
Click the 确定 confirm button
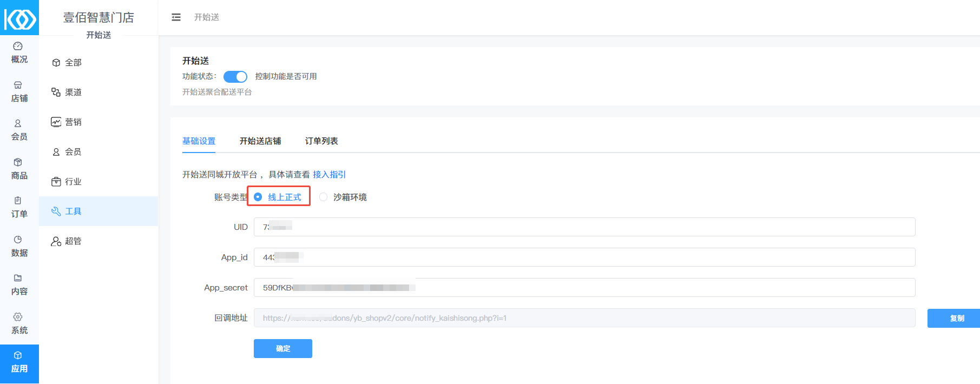click(x=282, y=349)
